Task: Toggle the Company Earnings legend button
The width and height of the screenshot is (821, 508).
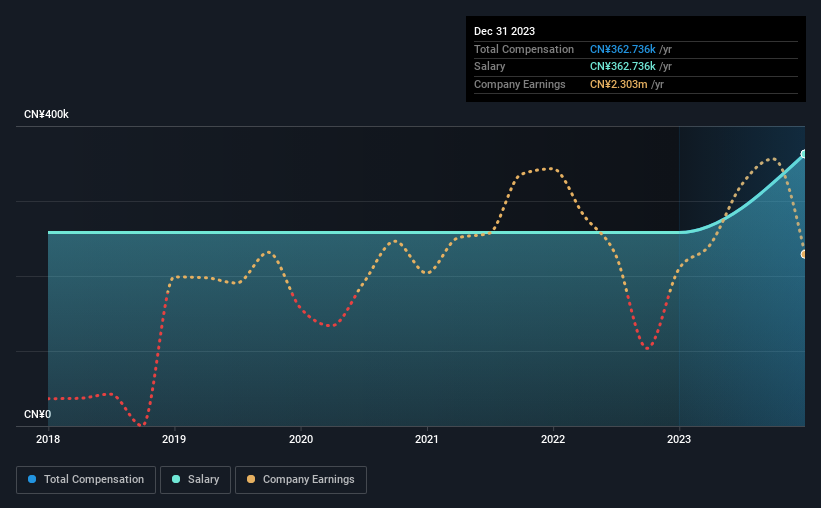Action: pyautogui.click(x=301, y=480)
